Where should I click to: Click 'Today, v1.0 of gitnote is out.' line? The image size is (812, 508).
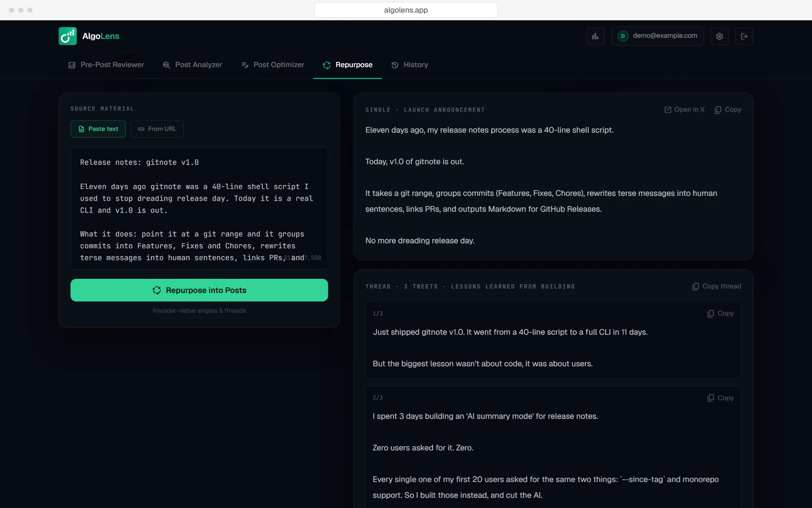point(415,162)
